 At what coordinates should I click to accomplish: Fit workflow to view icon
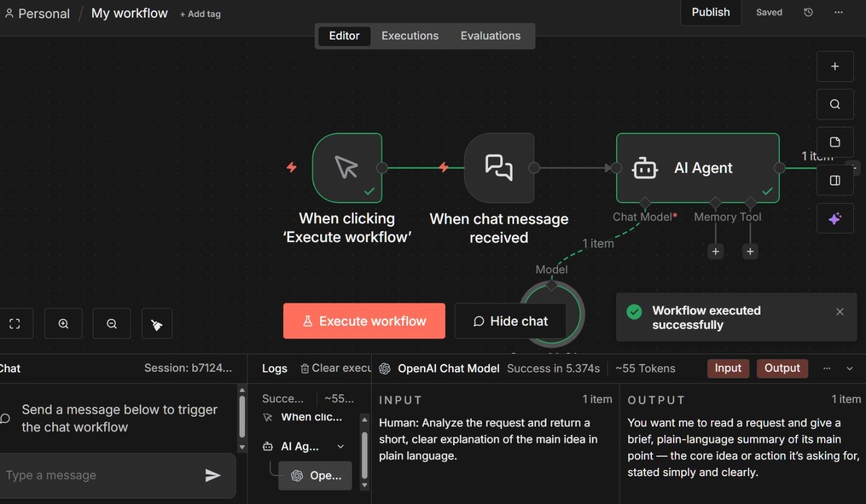(x=15, y=324)
